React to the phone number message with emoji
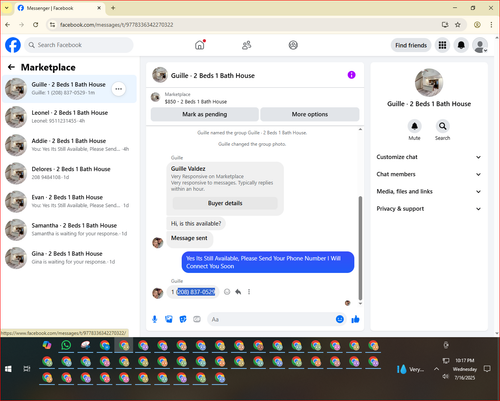The width and height of the screenshot is (500, 401). click(227, 292)
